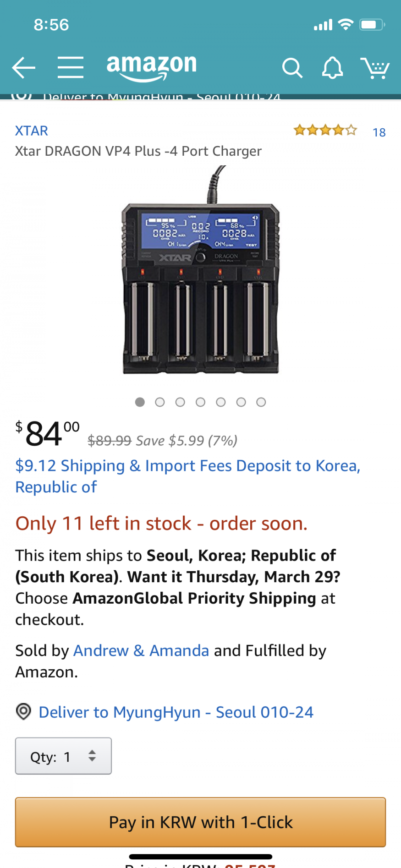Viewport: 401px width, 868px height.
Task: Select the second image carousel dot
Action: (160, 402)
